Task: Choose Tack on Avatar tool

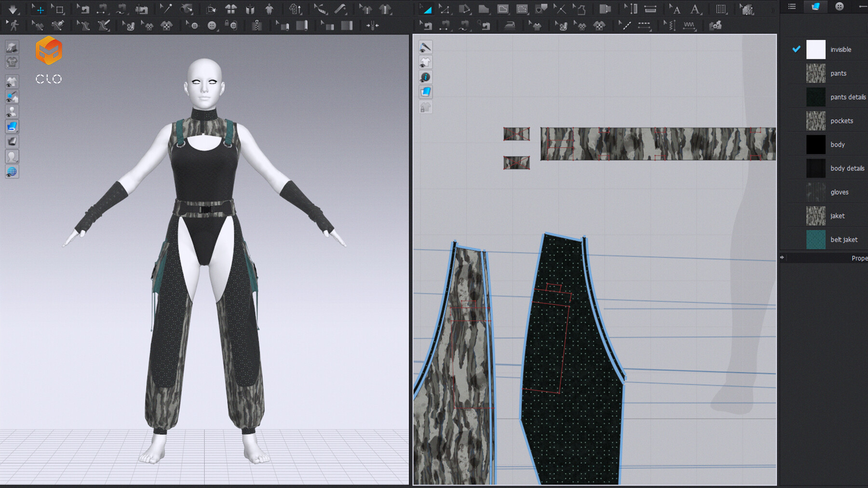Action: pyautogui.click(x=186, y=9)
